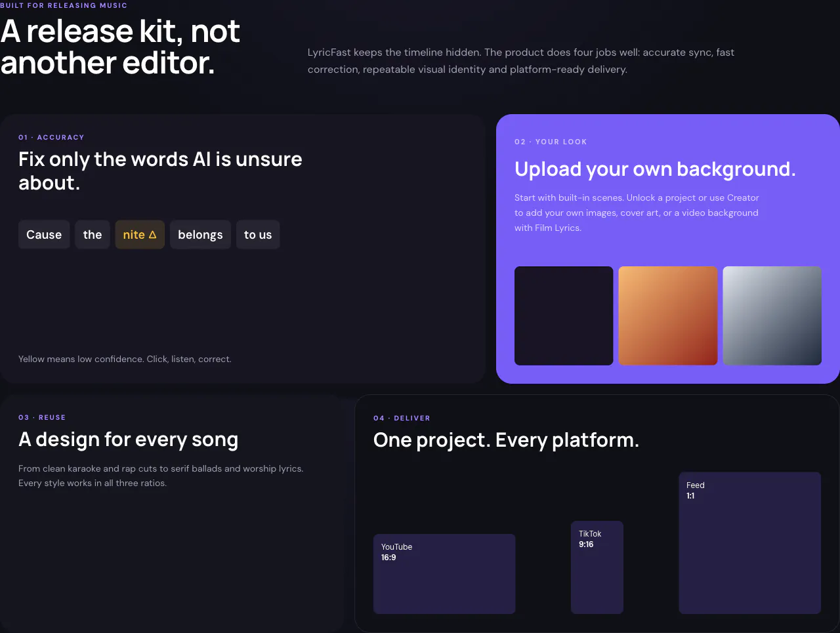Screen dimensions: 840x633
Task: Select the Feed 1:1 format preview
Action: [x=750, y=543]
